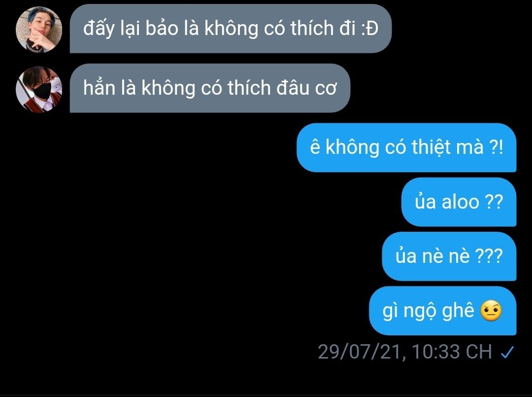Select the 'ủa nè nè ???' message bubble
The width and height of the screenshot is (532, 397).
point(449,256)
